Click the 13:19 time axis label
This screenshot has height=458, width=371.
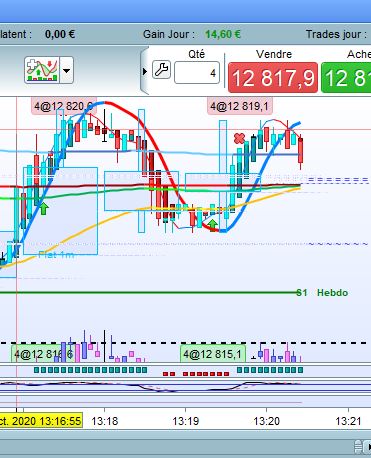(x=186, y=421)
